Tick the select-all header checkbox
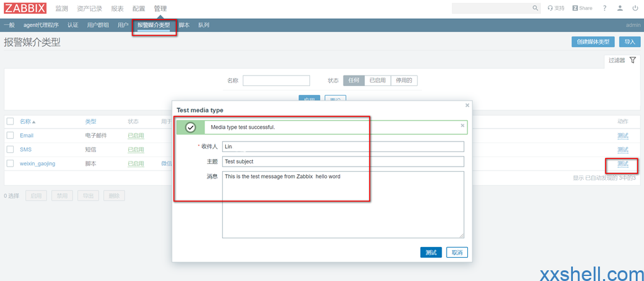The width and height of the screenshot is (644, 281). (10, 121)
